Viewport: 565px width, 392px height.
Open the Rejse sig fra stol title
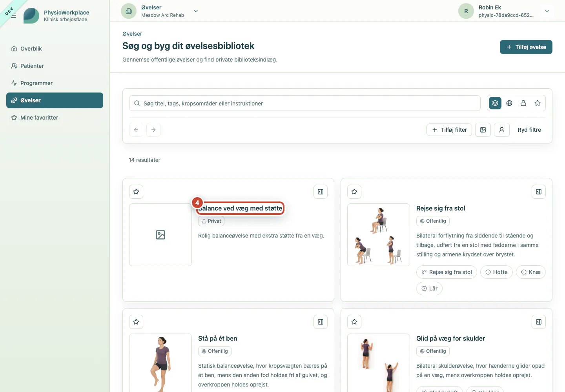pyautogui.click(x=441, y=208)
